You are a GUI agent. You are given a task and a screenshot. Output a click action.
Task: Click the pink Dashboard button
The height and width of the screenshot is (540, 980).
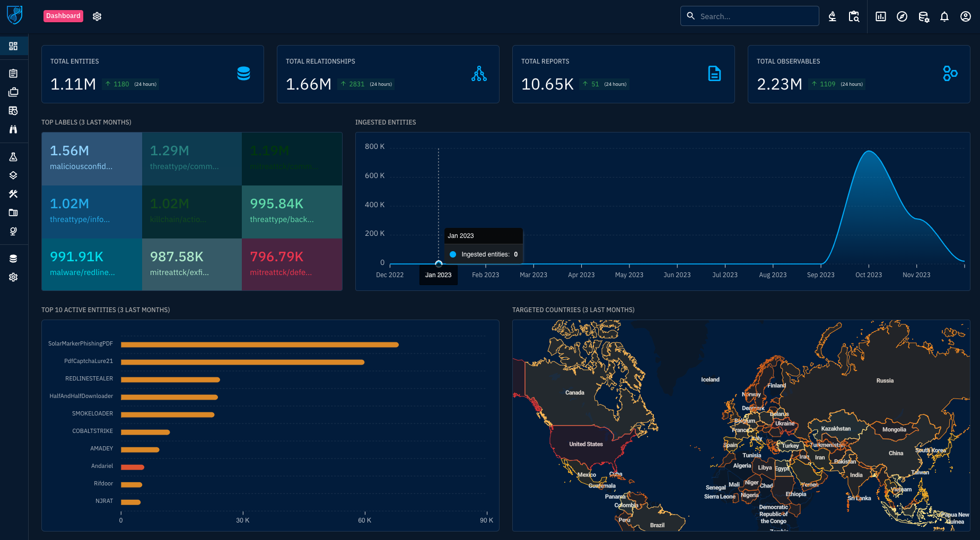click(x=63, y=16)
